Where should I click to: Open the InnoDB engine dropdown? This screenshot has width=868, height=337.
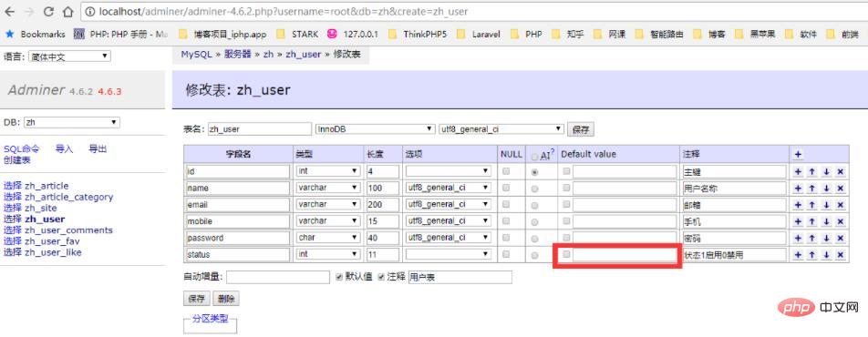(x=375, y=129)
